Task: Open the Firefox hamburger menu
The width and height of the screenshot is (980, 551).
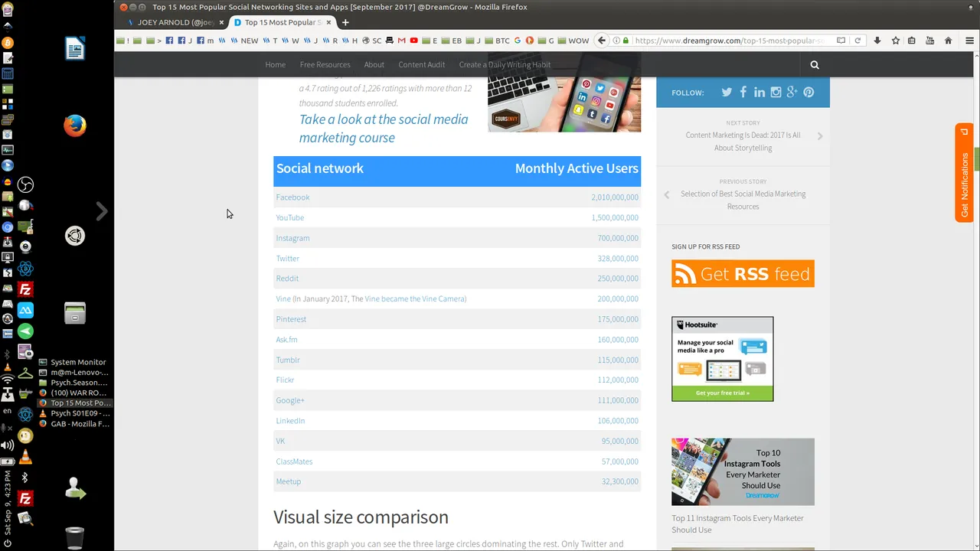Action: click(969, 41)
